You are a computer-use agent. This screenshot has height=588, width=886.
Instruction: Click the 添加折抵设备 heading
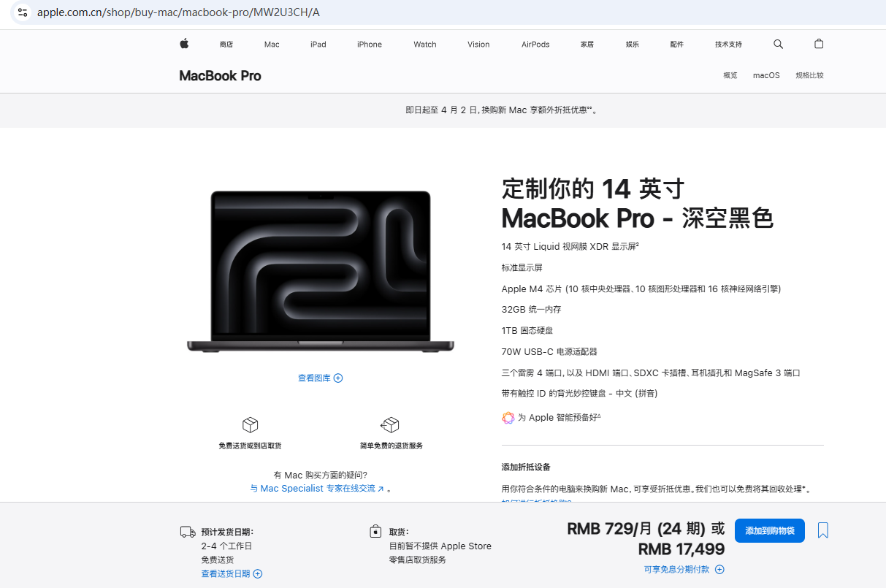tap(526, 467)
